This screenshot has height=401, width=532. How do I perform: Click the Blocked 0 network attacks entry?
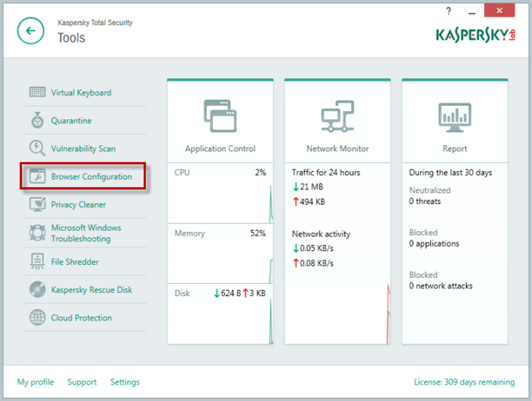coord(441,280)
